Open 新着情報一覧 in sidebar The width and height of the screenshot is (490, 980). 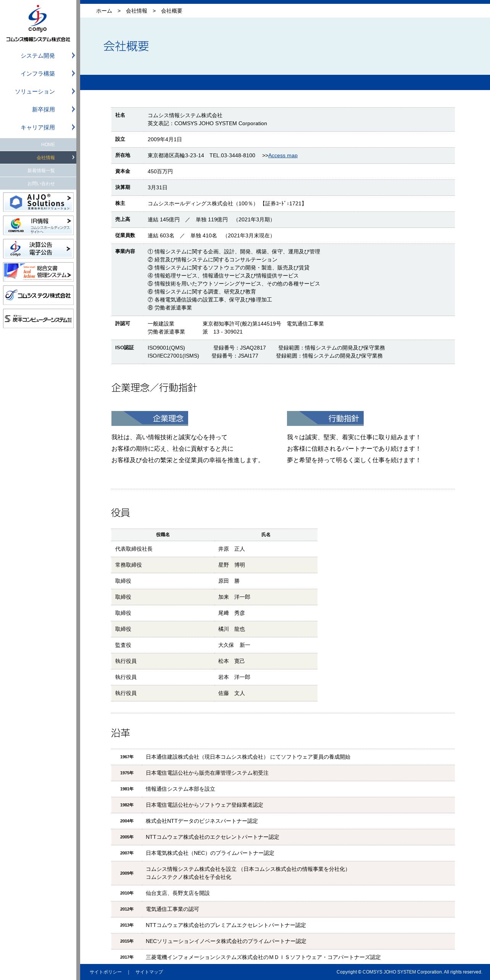38,170
